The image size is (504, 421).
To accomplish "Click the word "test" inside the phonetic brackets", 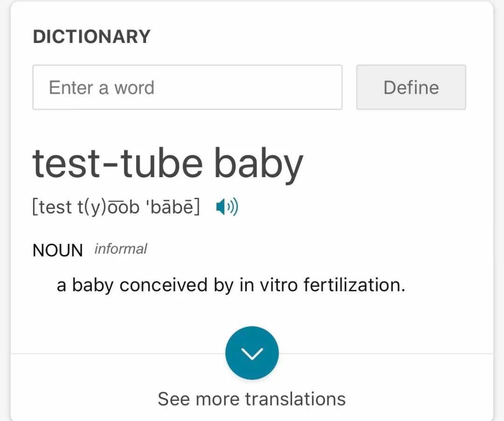I will (x=55, y=207).
